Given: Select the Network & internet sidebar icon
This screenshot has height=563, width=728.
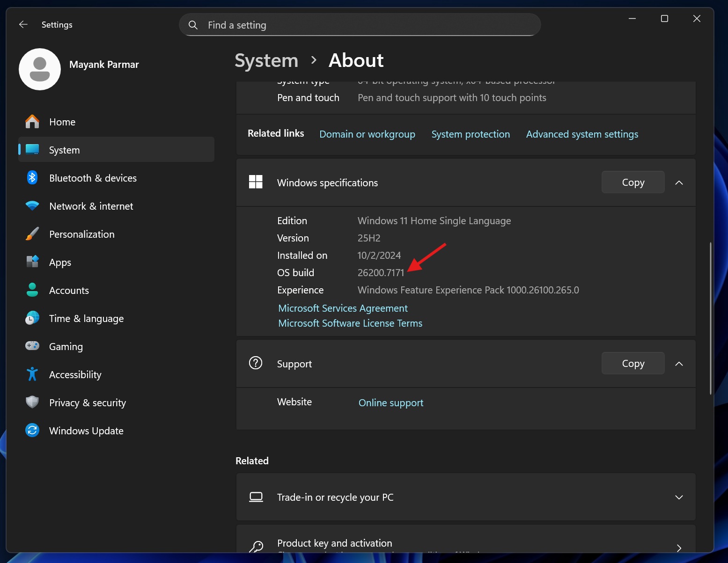Looking at the screenshot, I should coord(31,206).
